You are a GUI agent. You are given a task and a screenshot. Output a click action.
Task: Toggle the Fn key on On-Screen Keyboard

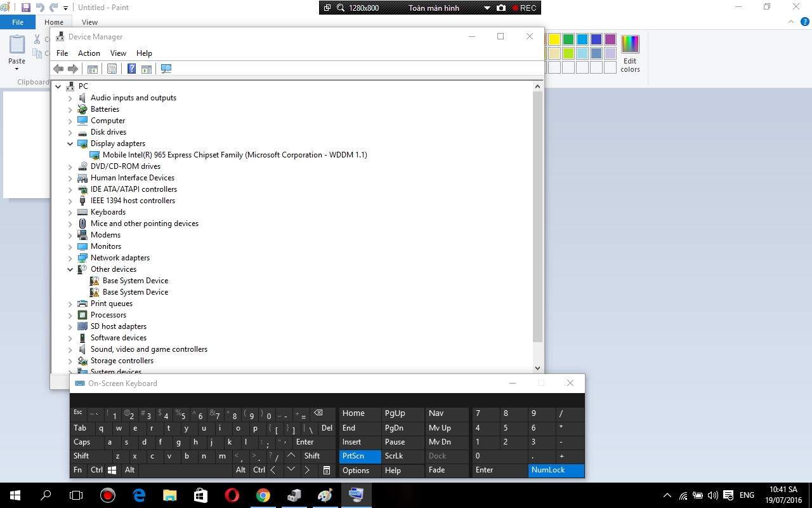(x=78, y=470)
